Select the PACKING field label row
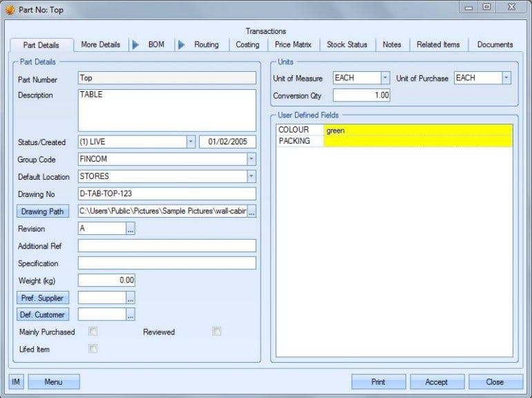532x398 pixels. pos(301,141)
